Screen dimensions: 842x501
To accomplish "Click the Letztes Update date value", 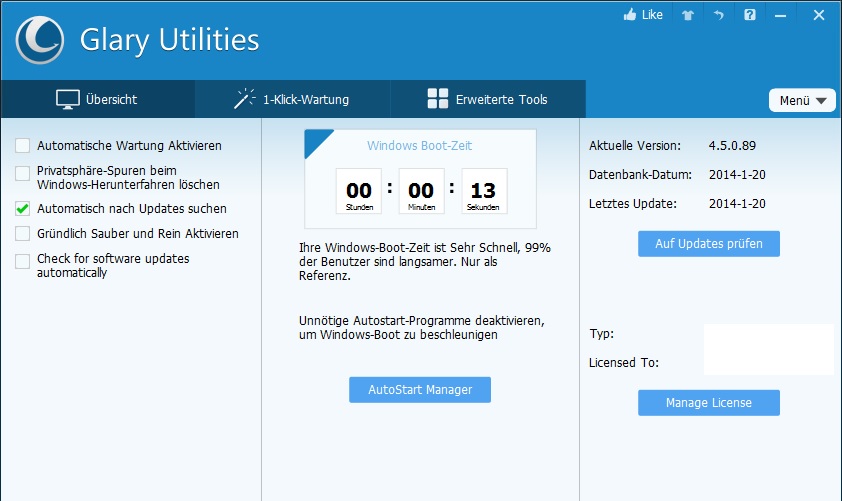I will pos(737,204).
